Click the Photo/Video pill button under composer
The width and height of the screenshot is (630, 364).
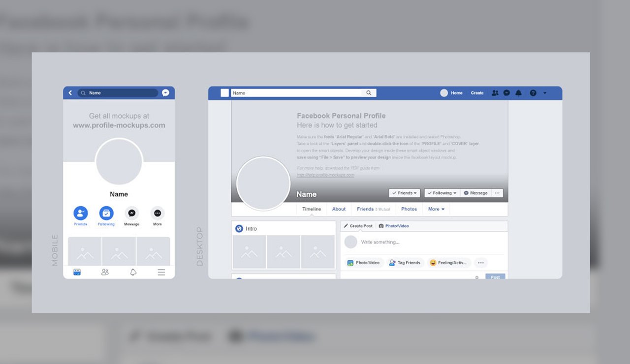click(x=364, y=263)
